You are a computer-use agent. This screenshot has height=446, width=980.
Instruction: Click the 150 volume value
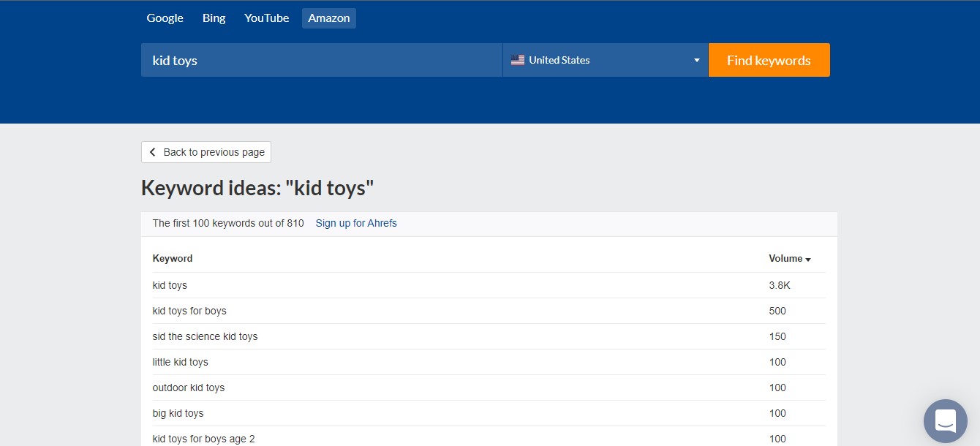click(x=777, y=336)
